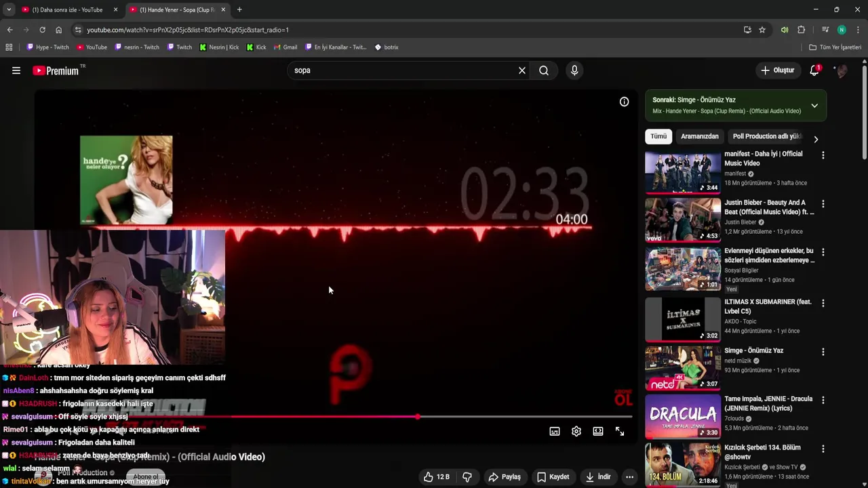Viewport: 868px width, 488px height.
Task: Show video info card icon
Action: [624, 102]
